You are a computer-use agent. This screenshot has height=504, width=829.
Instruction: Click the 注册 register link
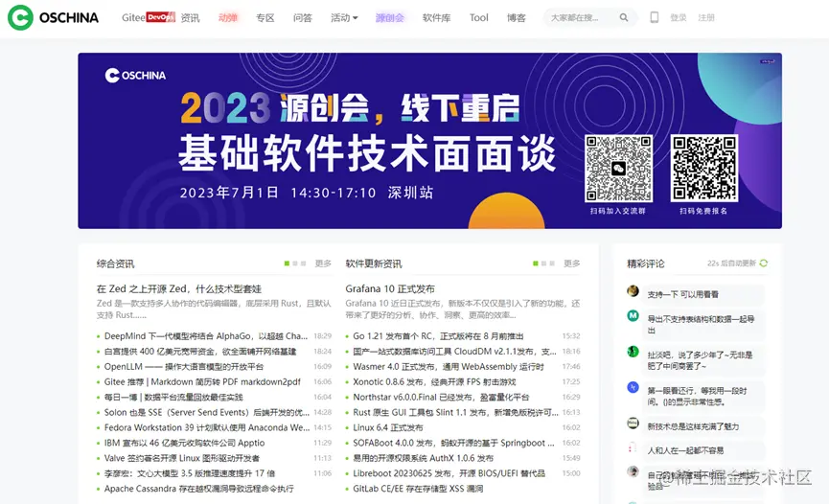click(706, 17)
